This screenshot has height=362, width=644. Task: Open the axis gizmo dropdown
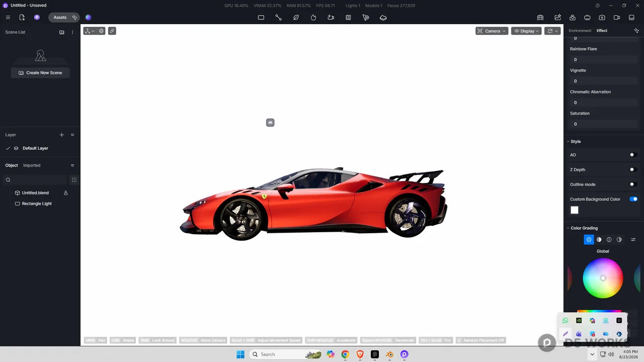point(90,31)
